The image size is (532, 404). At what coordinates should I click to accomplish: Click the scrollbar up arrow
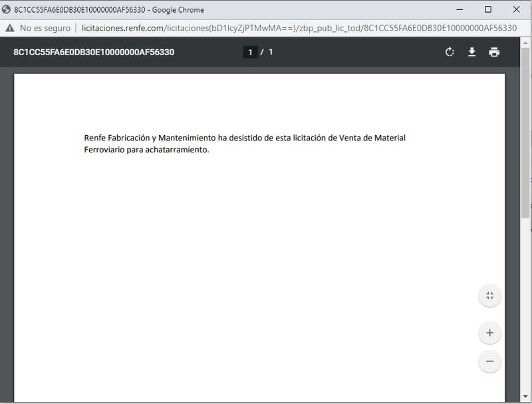pos(525,43)
